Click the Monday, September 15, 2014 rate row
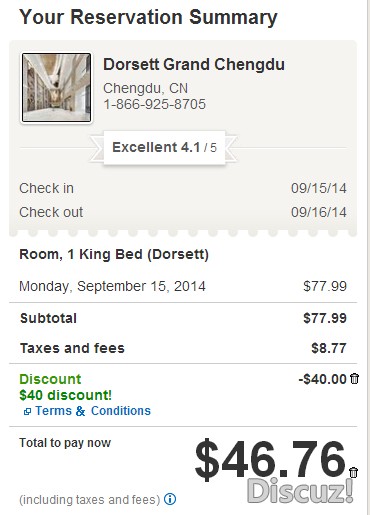 [x=183, y=286]
